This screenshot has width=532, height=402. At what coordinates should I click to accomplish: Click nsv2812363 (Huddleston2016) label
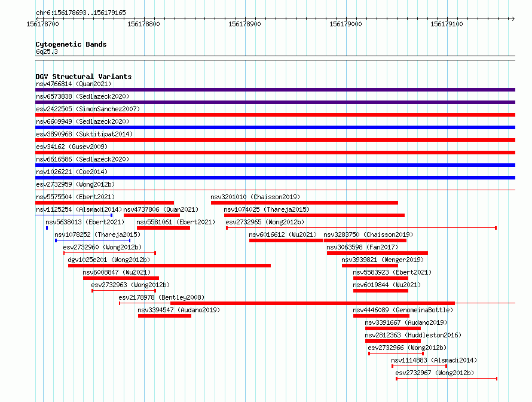[413, 335]
